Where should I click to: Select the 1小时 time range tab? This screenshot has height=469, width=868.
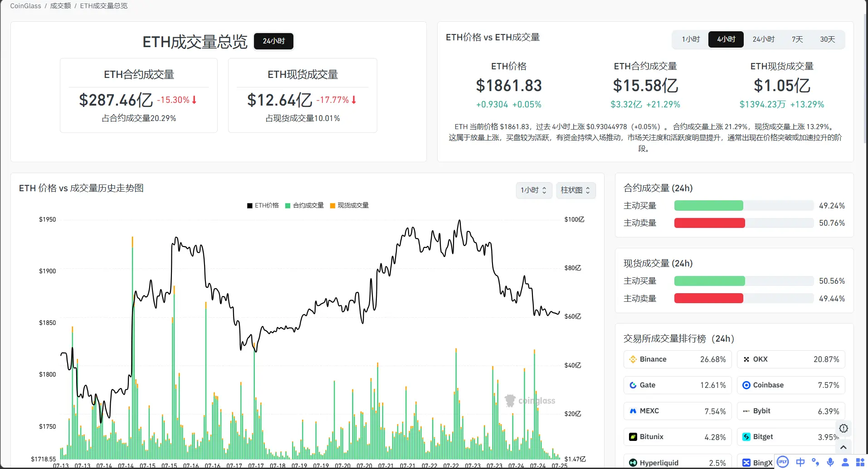[x=691, y=39]
